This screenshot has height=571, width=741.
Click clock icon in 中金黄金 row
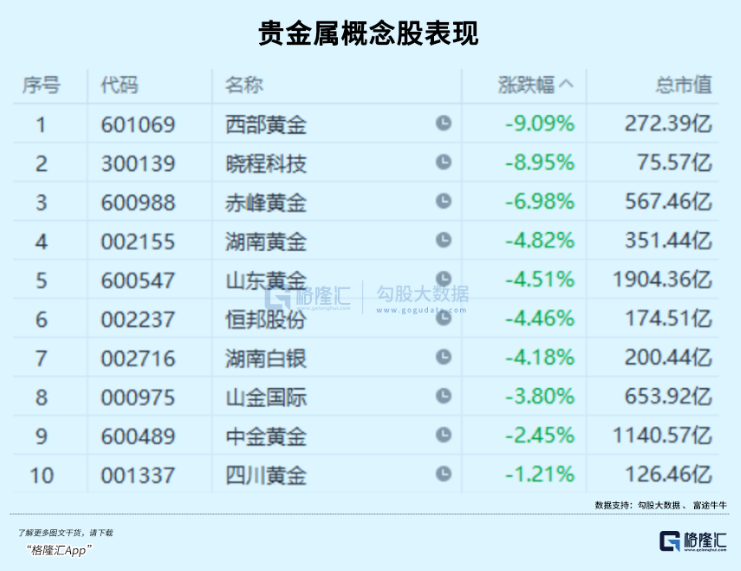coord(443,436)
